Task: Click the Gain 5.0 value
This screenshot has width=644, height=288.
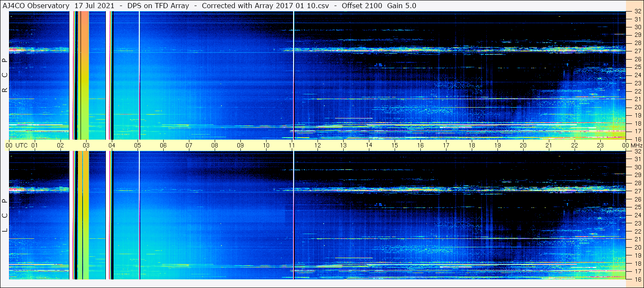Action: [x=402, y=6]
